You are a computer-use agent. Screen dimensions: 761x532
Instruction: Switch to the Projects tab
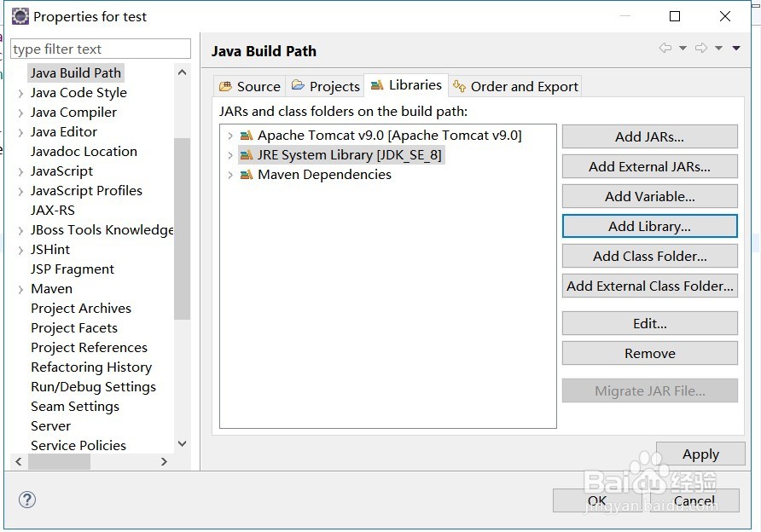tap(325, 86)
